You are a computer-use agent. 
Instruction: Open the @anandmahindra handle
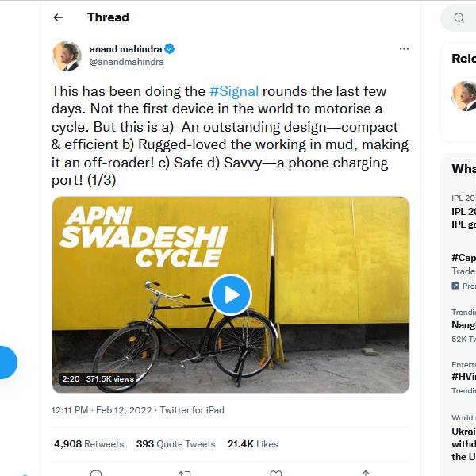click(126, 62)
